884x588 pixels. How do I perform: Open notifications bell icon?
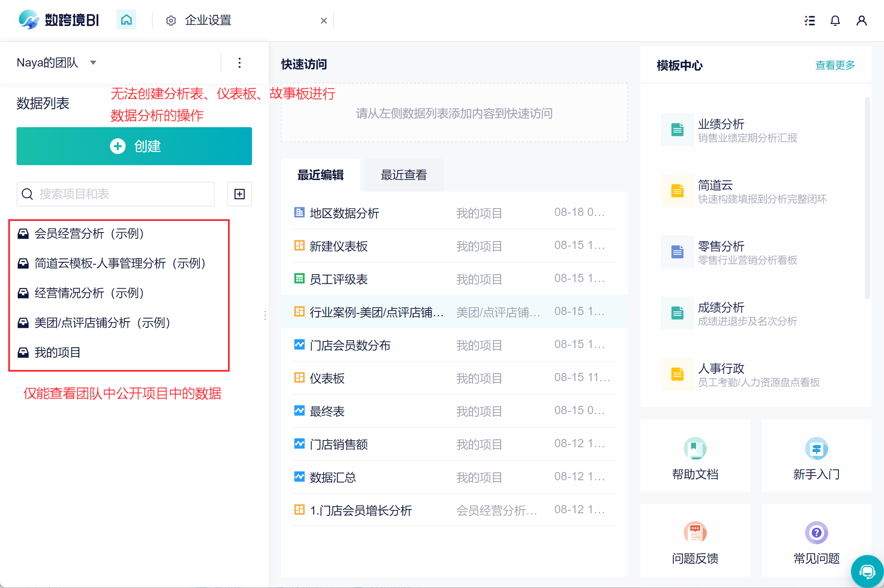pos(835,21)
